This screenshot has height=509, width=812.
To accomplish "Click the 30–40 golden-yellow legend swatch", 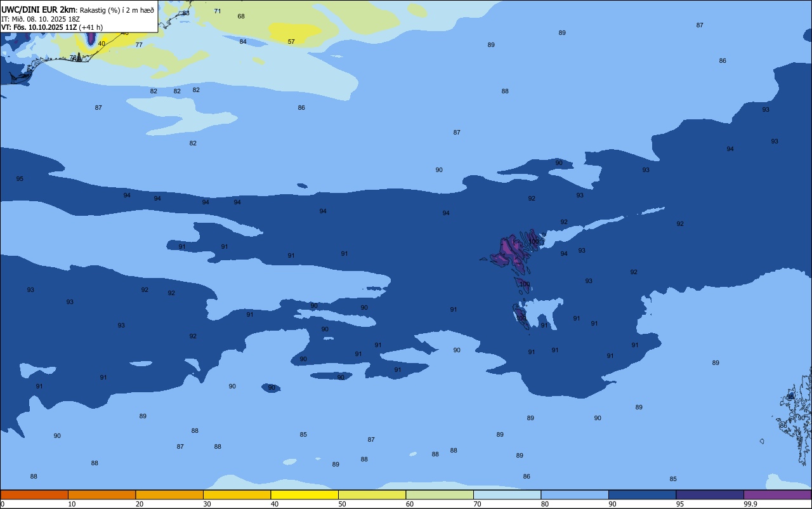I will pos(237,494).
